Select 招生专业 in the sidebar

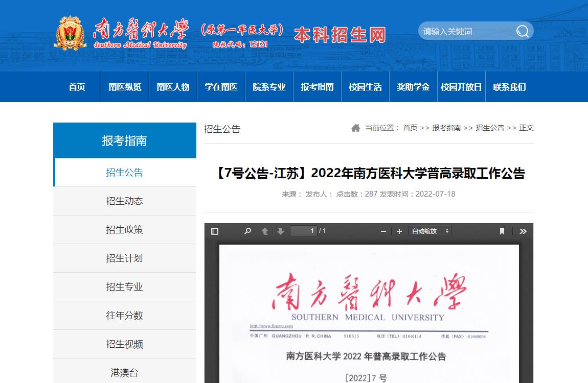click(x=125, y=287)
